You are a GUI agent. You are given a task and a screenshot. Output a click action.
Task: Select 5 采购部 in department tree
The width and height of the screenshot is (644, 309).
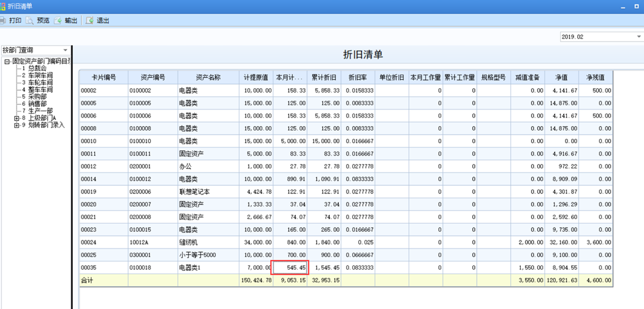(34, 97)
